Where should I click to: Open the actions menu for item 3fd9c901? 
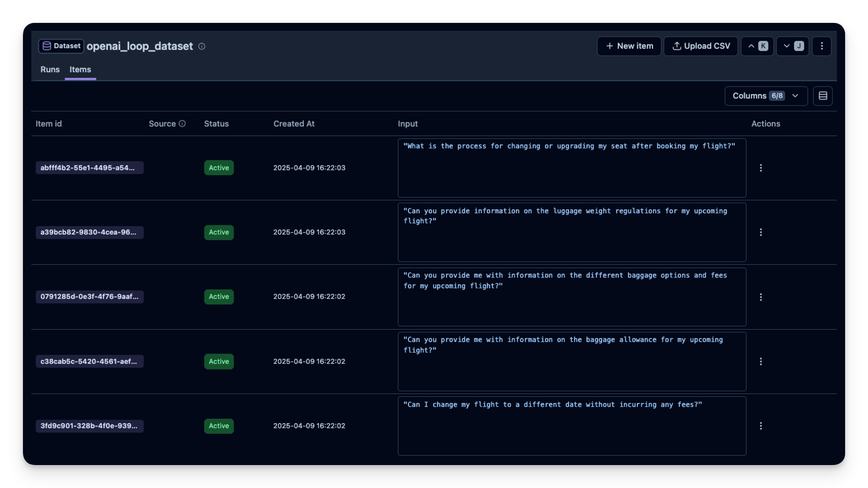point(761,425)
